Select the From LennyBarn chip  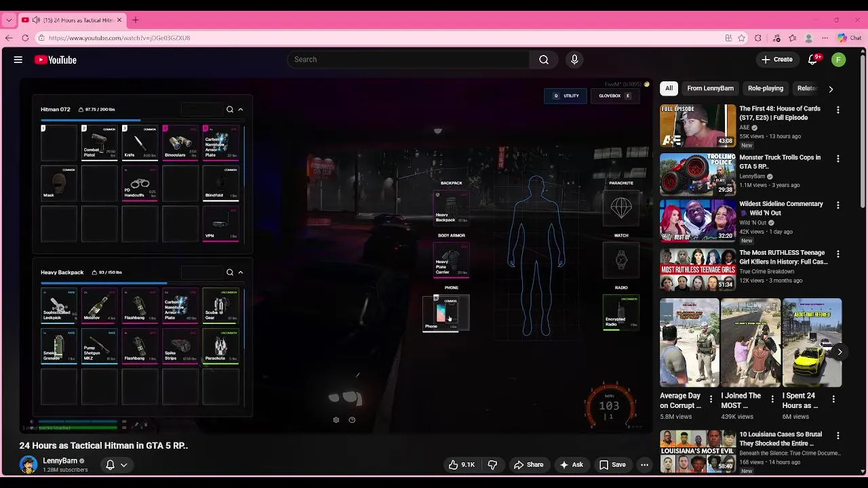(x=710, y=88)
